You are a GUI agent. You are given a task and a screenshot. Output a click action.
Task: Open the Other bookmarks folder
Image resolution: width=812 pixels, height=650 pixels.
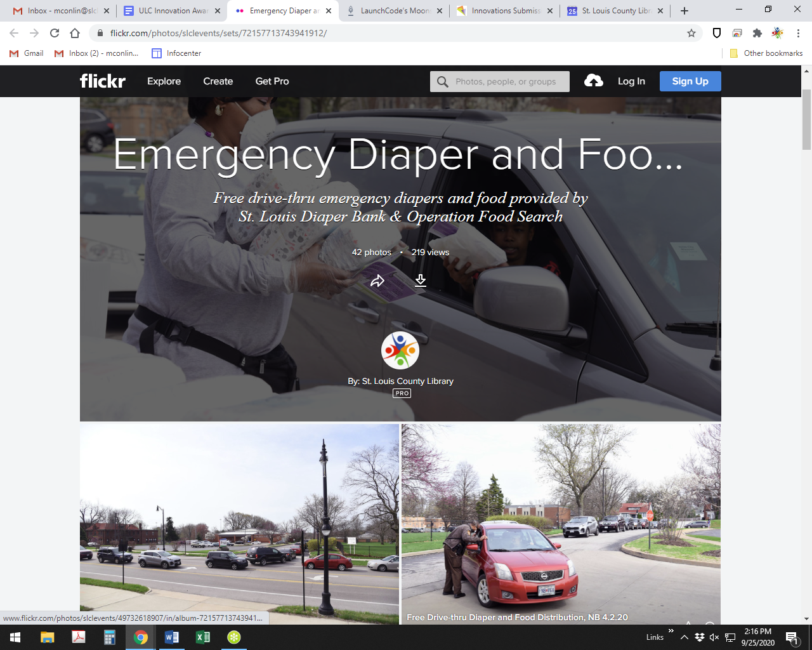(766, 53)
